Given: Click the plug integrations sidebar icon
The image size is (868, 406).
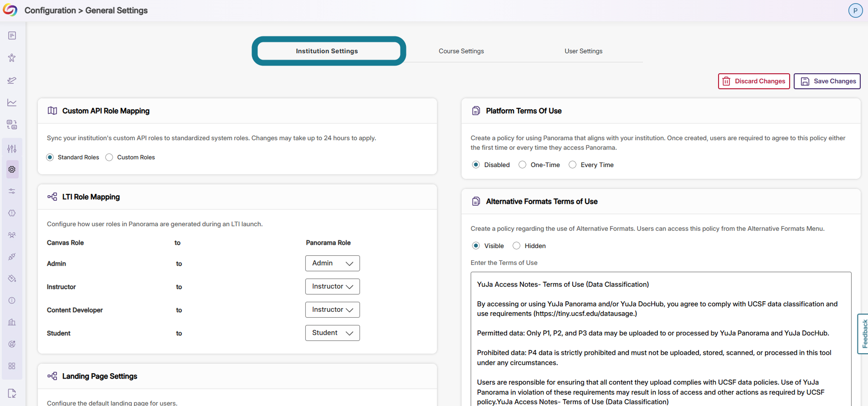Looking at the screenshot, I should pyautogui.click(x=12, y=257).
